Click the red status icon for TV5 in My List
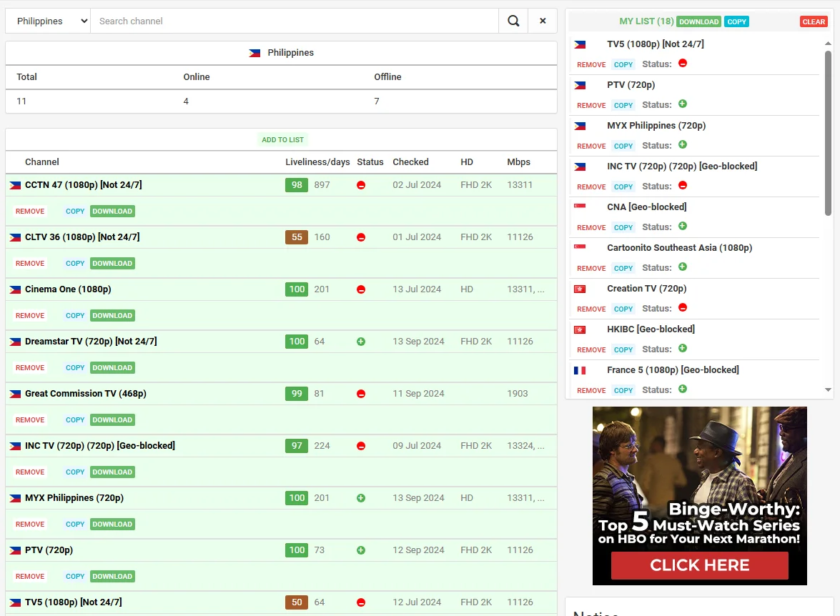840x616 pixels. pyautogui.click(x=683, y=63)
